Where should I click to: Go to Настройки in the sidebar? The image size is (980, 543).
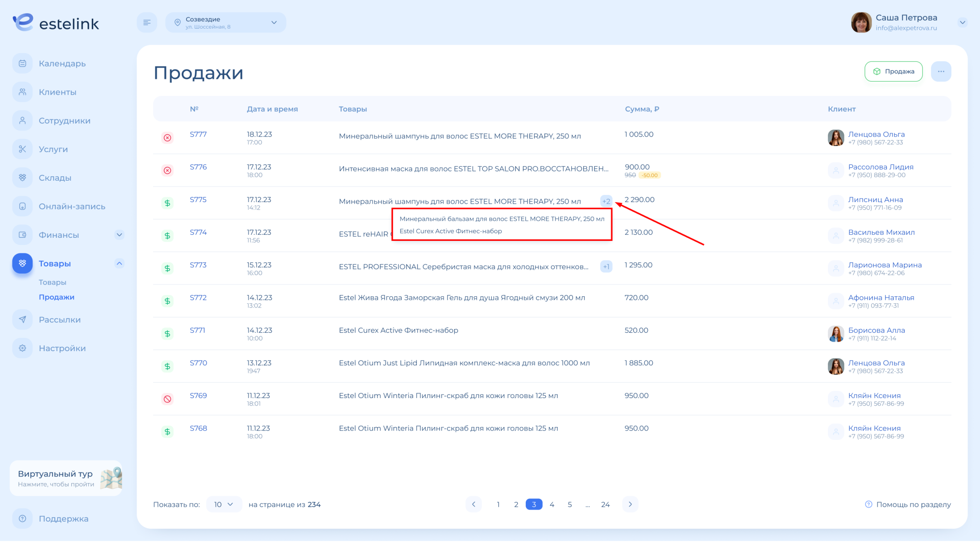pos(62,348)
